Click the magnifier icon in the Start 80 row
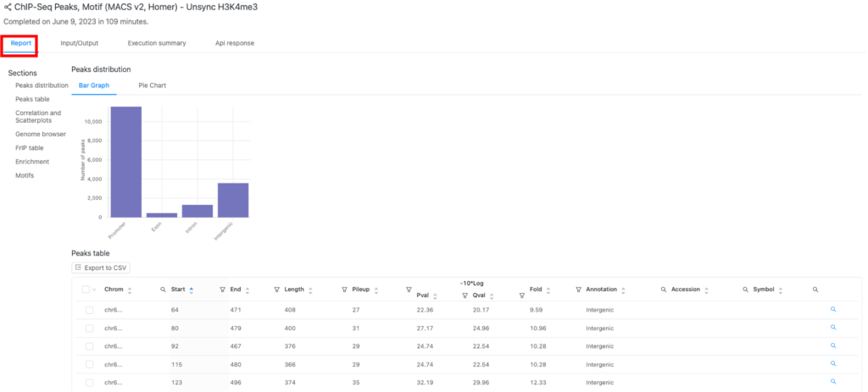This screenshot has width=868, height=392. tap(833, 328)
